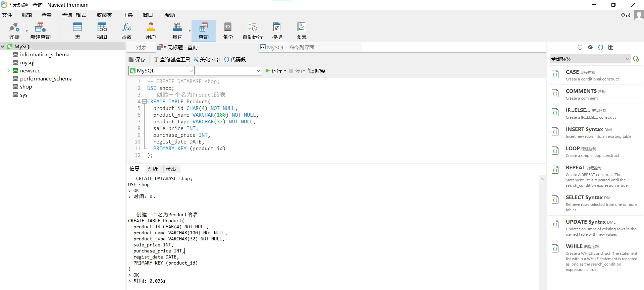Image resolution: width=644 pixels, height=290 pixels.
Task: Click the New Query (新建查询) icon
Action: [x=40, y=31]
